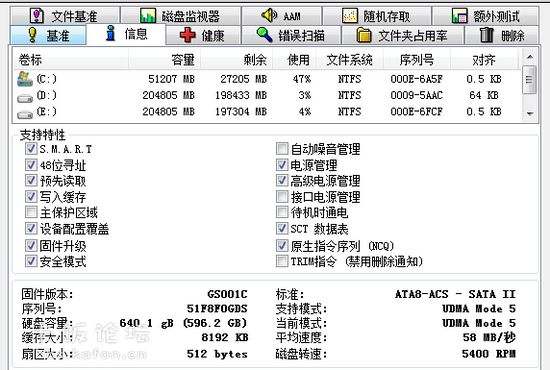Check the TRIM指令 checkbox

[282, 261]
